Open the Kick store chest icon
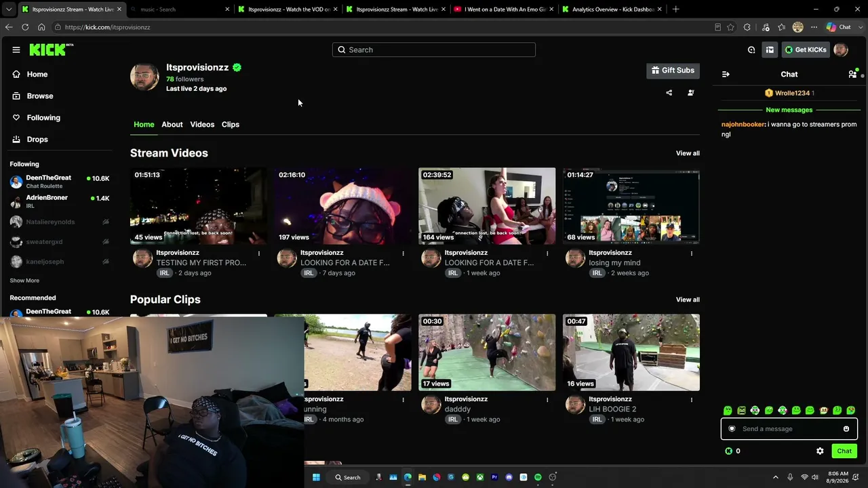Viewport: 868px width, 488px height. pos(770,49)
